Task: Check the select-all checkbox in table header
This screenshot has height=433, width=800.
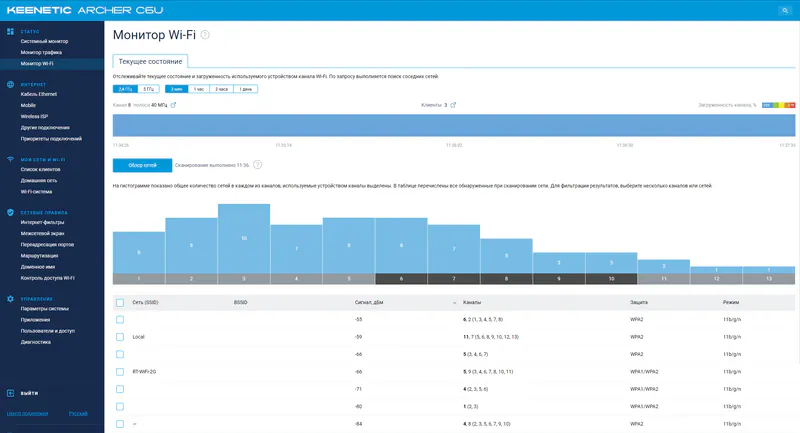Action: tap(120, 302)
